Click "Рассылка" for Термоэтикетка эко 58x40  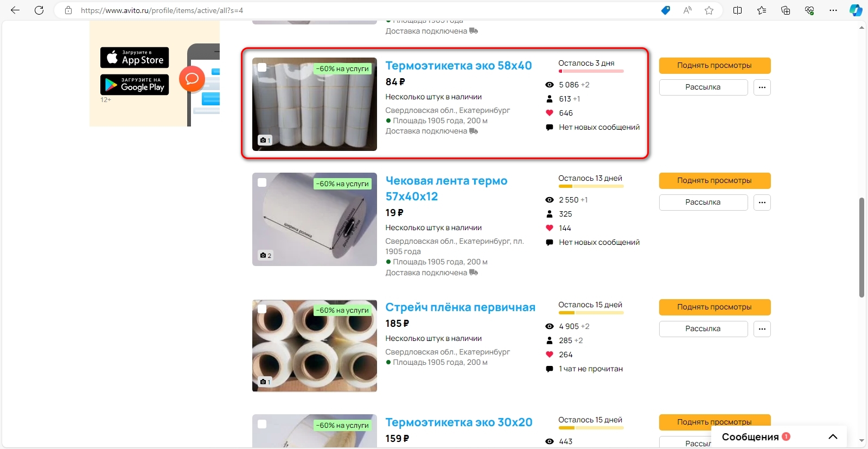click(x=704, y=87)
